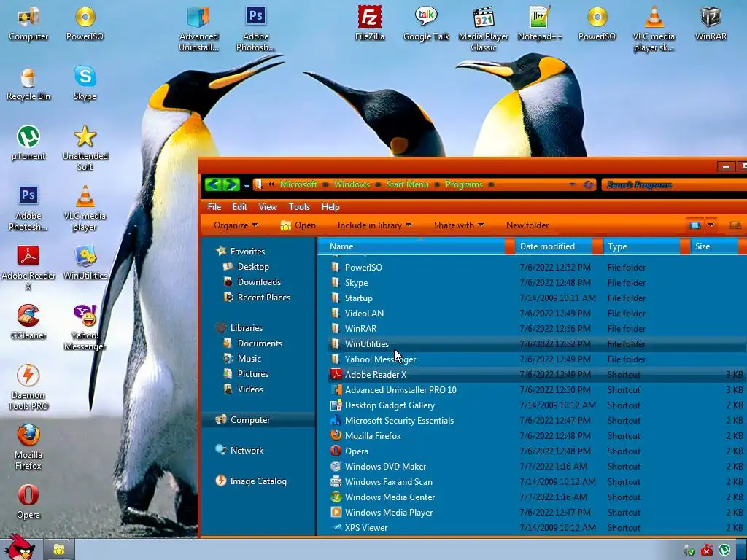Select the CCleaner desktop icon

coord(28,322)
